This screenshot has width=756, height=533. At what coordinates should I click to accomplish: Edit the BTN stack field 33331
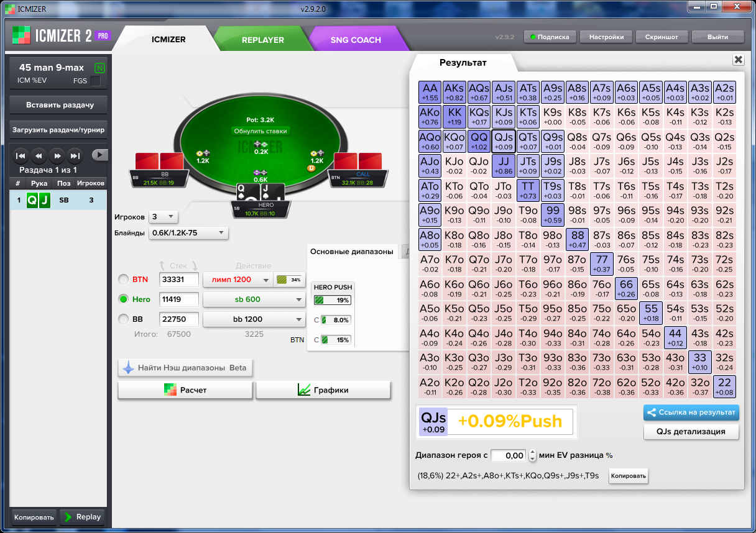(179, 280)
